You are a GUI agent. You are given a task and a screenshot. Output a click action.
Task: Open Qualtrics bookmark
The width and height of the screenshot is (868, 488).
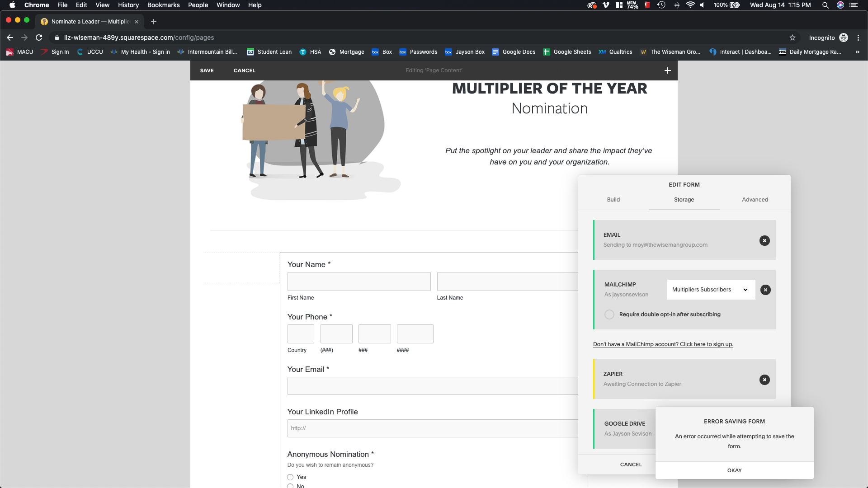[x=615, y=52]
